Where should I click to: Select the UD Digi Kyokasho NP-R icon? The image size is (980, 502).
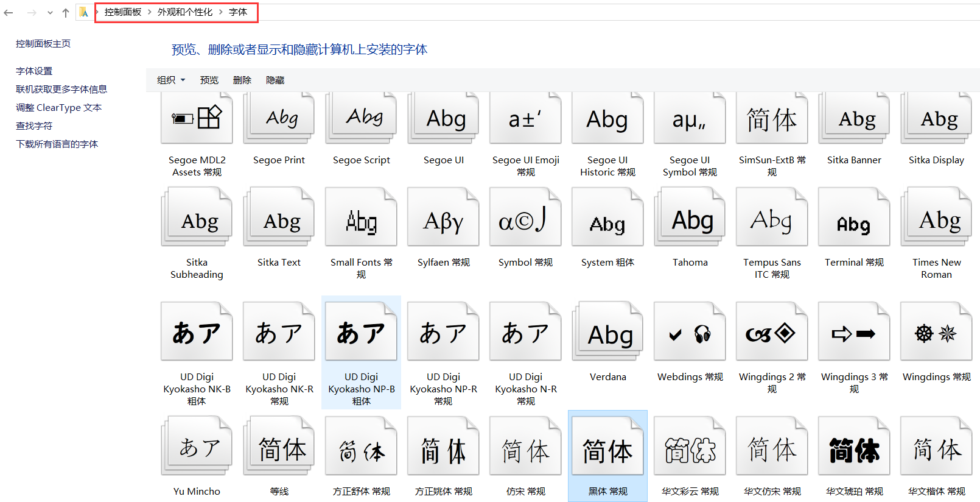tap(443, 331)
